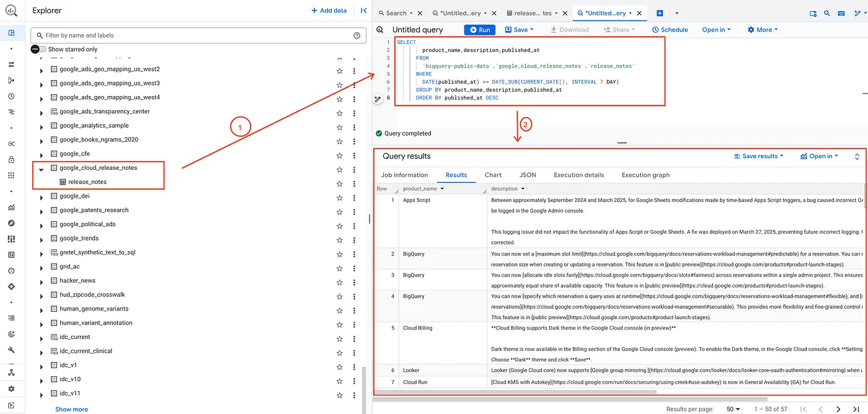
Task: Switch to the JSON results tab
Action: click(528, 175)
